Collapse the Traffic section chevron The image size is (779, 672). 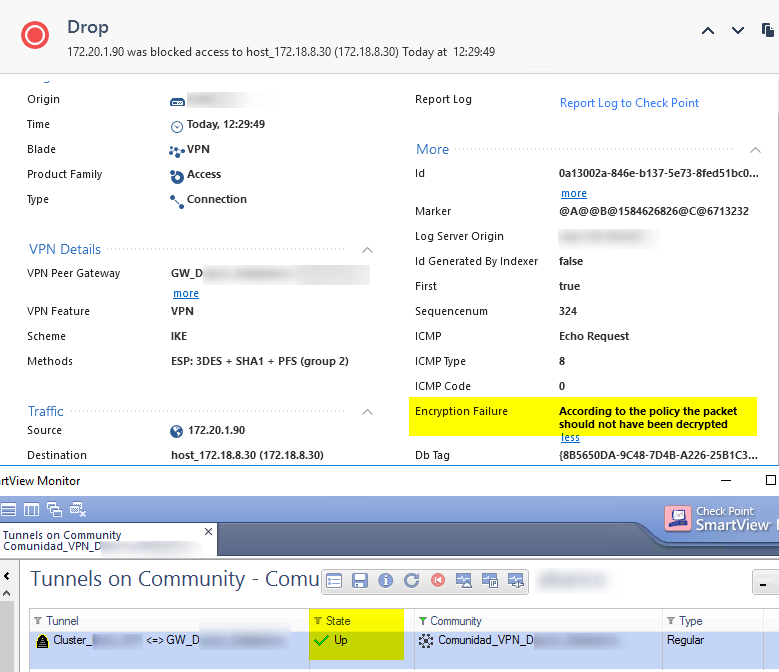(367, 411)
